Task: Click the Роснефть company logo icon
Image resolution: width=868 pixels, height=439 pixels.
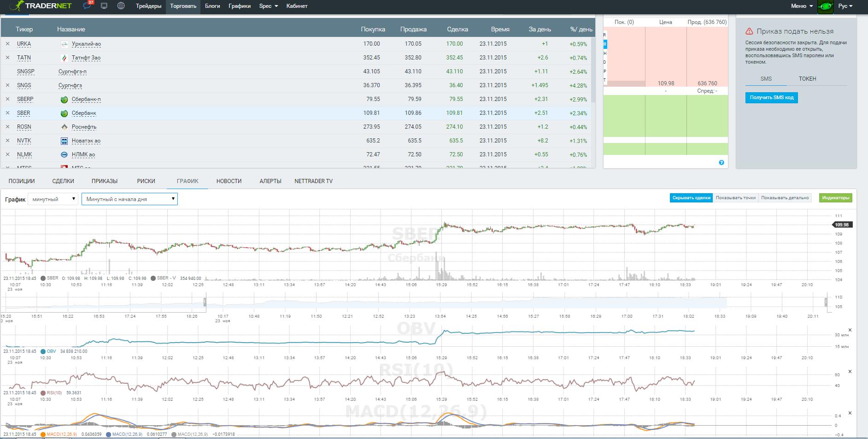Action: tap(65, 127)
